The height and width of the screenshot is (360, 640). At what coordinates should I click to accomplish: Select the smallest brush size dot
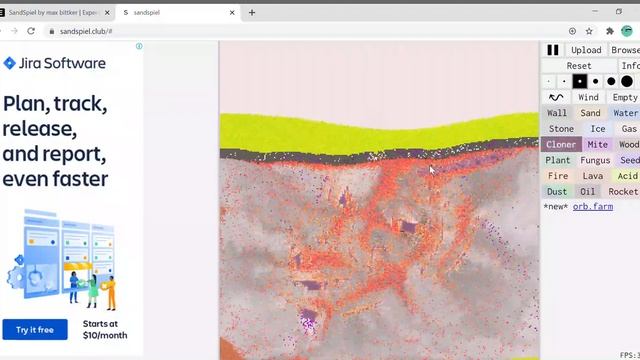pyautogui.click(x=549, y=82)
